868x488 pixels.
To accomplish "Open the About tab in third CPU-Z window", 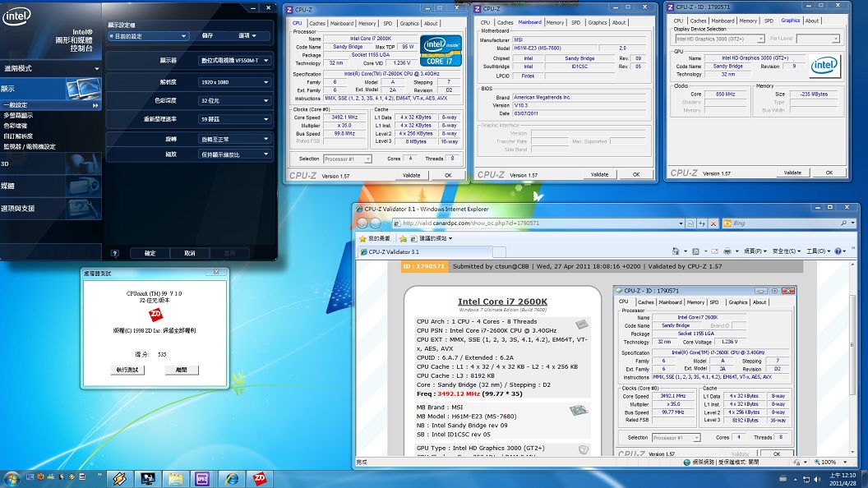I will (x=812, y=21).
